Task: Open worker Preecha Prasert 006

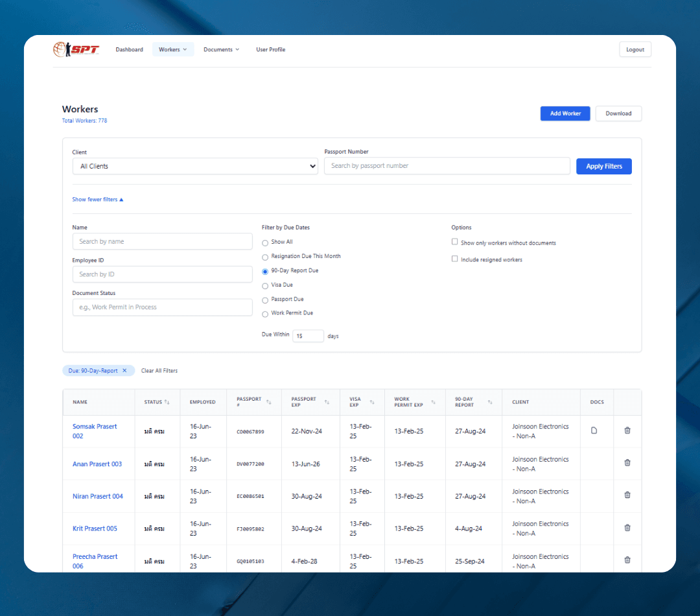Action: tap(95, 561)
